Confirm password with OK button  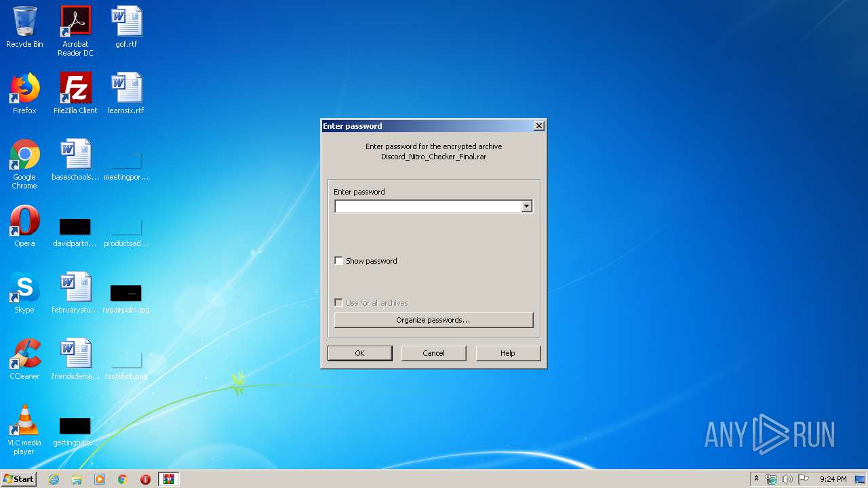tap(359, 353)
